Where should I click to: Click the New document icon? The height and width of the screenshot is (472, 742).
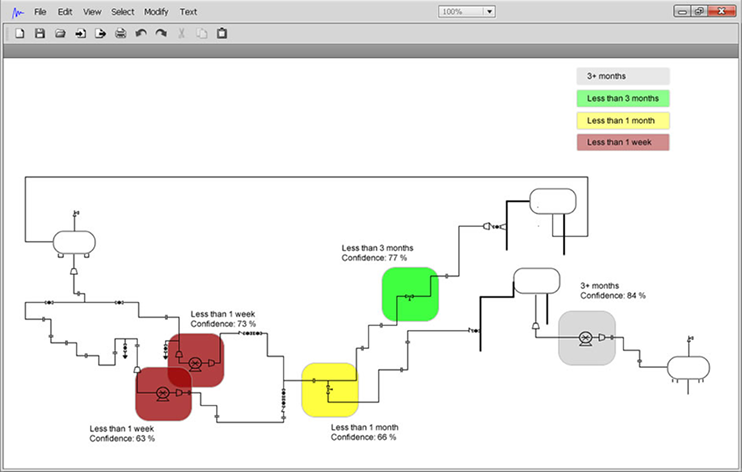19,33
